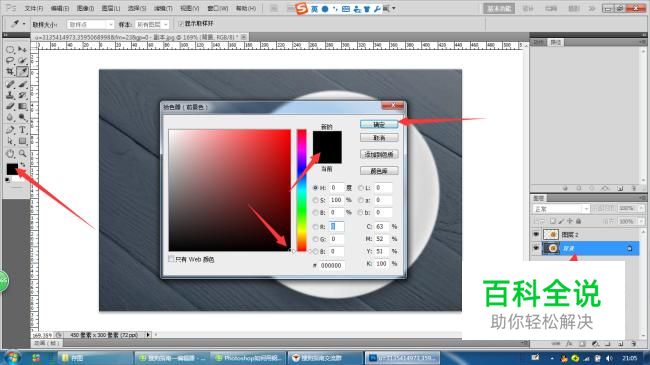650x365 pixels.
Task: Click the 确定 button
Action: point(379,124)
